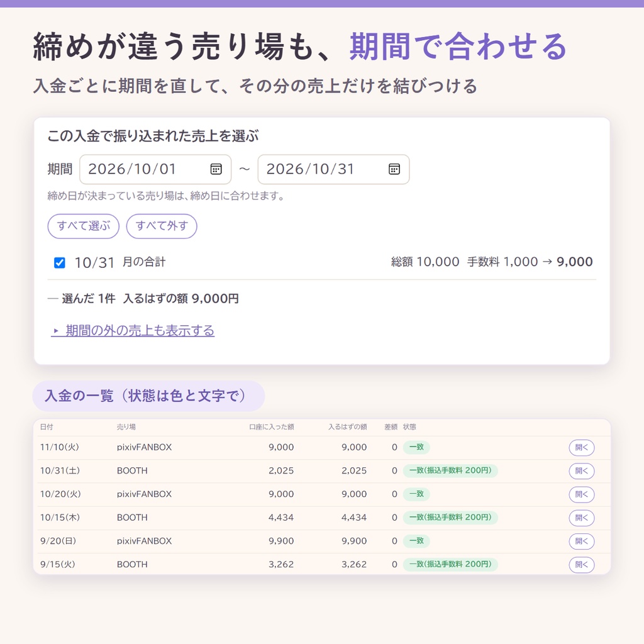This screenshot has width=644, height=644.
Task: Click 一致(振込手数料 200円) badge on 9/15 row
Action: click(450, 564)
